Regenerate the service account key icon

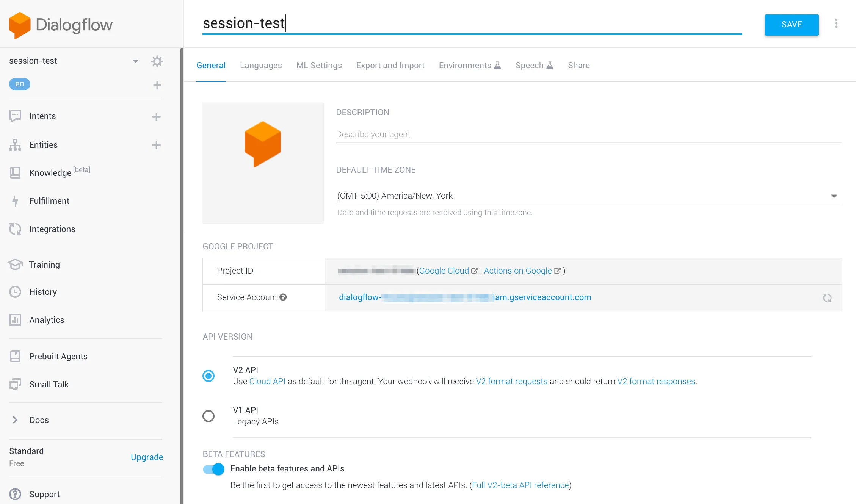click(827, 298)
